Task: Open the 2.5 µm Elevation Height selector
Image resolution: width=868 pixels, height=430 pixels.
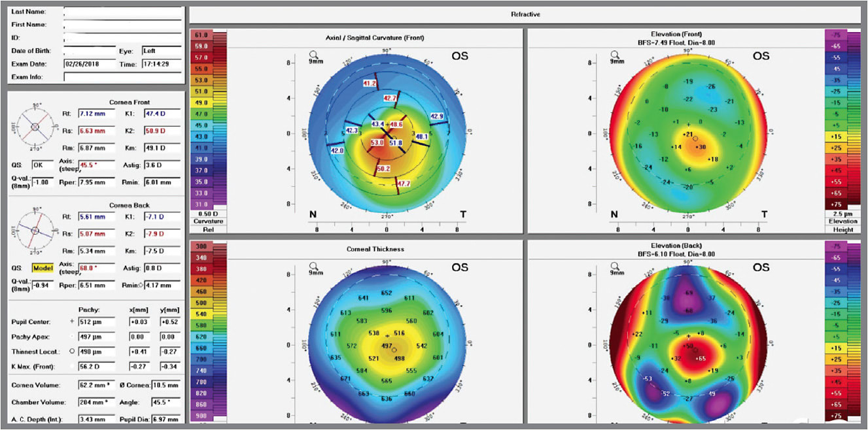Action: 842,222
